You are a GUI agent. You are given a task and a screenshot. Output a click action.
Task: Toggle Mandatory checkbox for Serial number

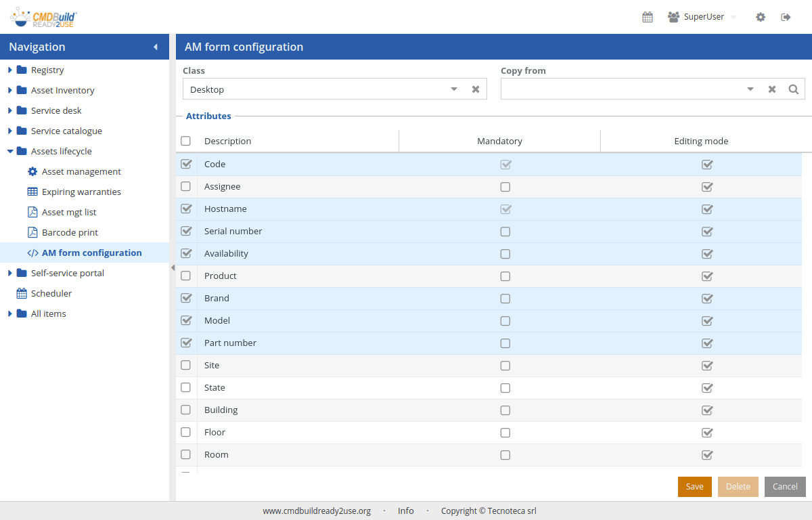click(x=505, y=232)
